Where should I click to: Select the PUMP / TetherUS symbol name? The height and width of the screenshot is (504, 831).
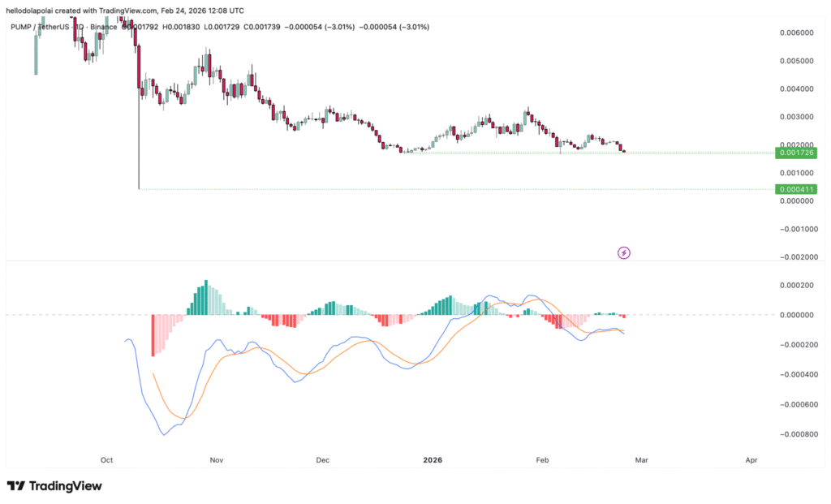click(39, 26)
